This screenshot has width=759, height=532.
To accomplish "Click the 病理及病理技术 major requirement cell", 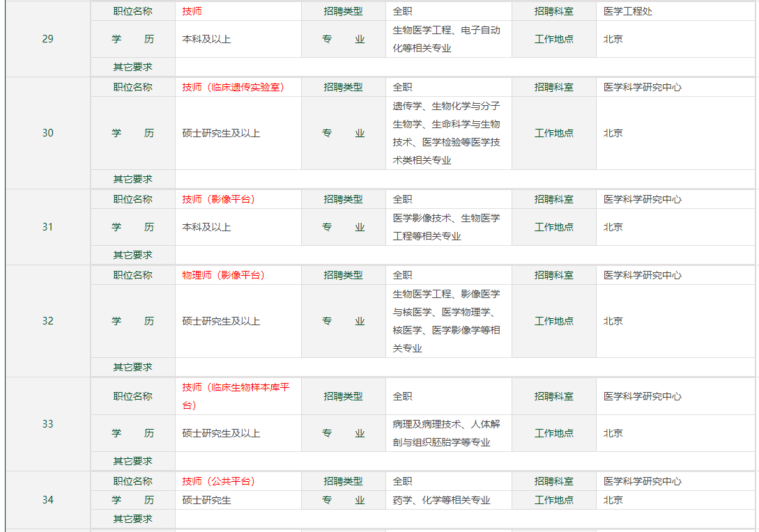I will (x=446, y=433).
